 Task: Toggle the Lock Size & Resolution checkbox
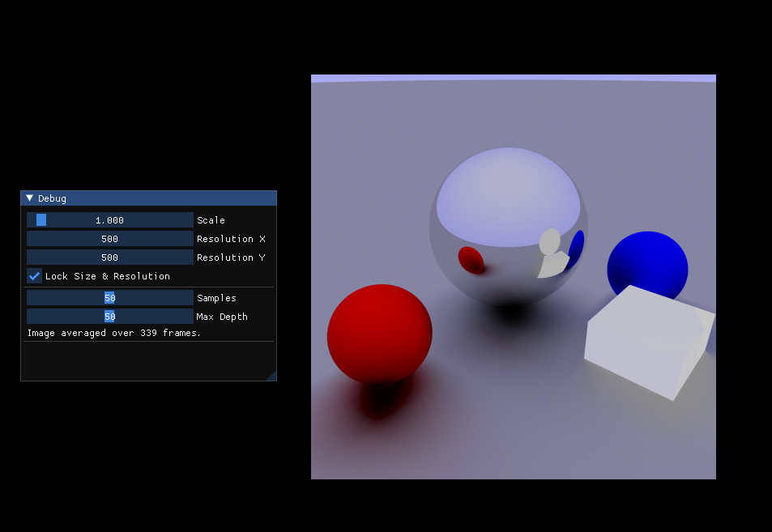[33, 276]
